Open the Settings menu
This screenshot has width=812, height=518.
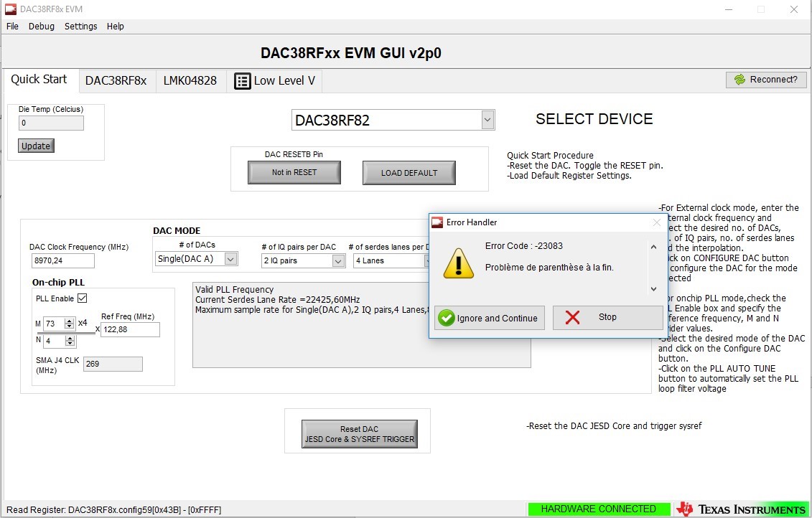click(x=81, y=27)
